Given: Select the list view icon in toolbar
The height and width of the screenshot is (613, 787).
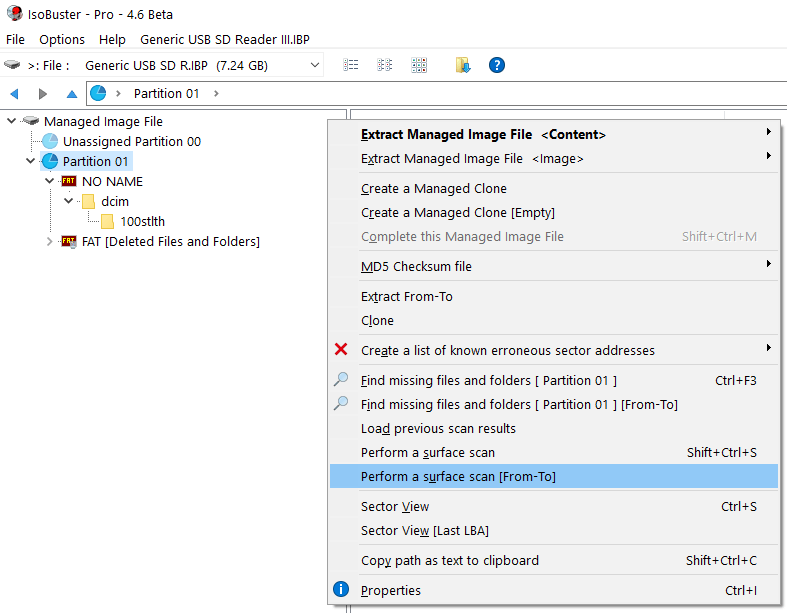Looking at the screenshot, I should coord(350,65).
